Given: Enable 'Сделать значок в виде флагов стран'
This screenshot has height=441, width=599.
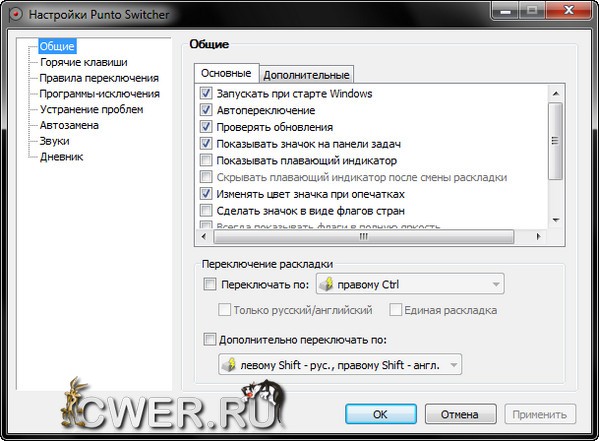Looking at the screenshot, I should point(206,211).
